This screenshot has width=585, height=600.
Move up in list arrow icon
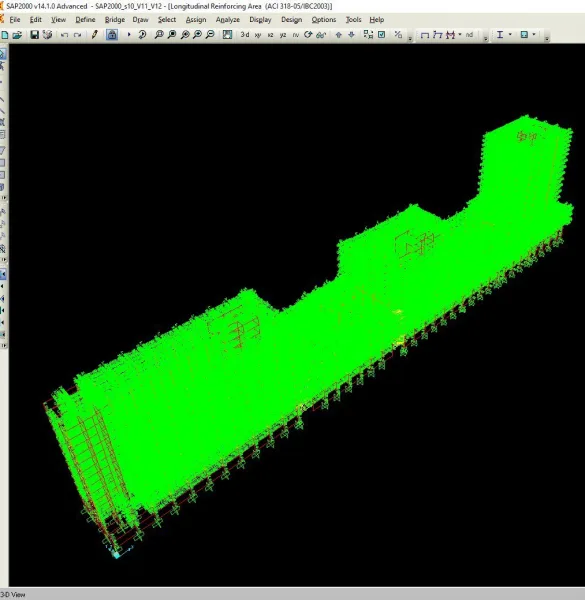point(339,35)
